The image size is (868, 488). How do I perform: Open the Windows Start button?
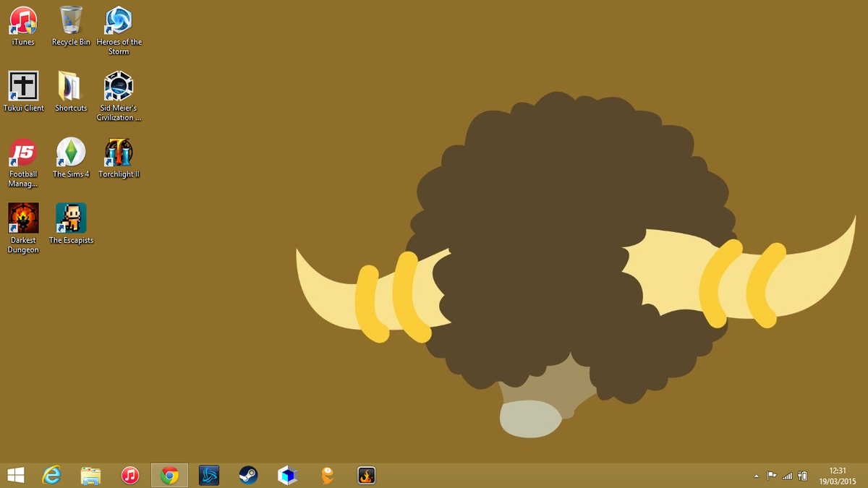pyautogui.click(x=15, y=475)
